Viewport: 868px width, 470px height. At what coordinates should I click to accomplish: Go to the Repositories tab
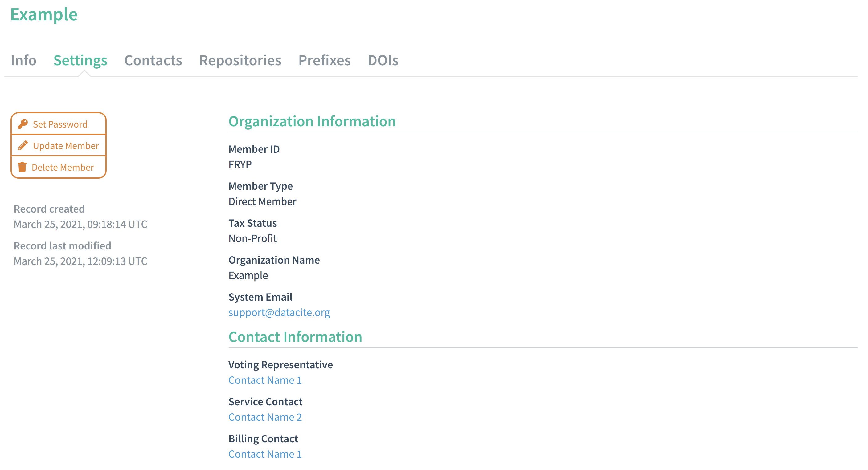(240, 60)
